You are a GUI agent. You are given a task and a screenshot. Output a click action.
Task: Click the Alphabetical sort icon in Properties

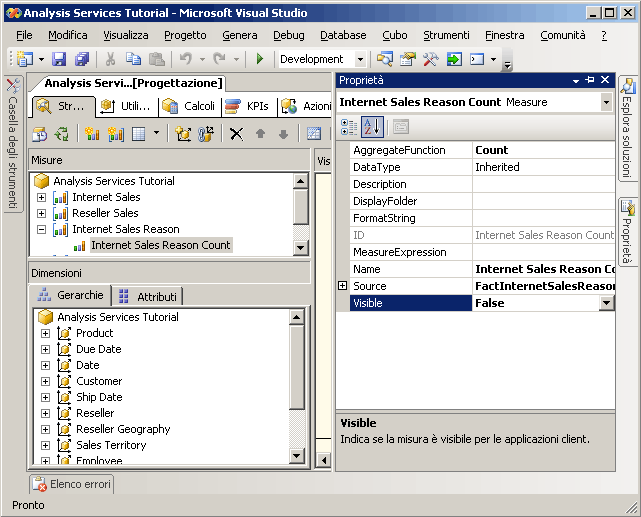(x=372, y=127)
